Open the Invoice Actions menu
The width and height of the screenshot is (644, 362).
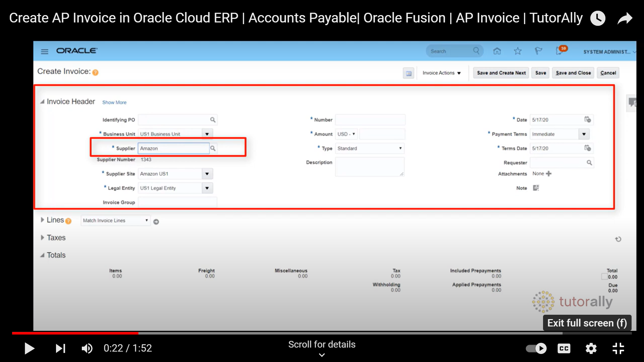click(x=441, y=73)
